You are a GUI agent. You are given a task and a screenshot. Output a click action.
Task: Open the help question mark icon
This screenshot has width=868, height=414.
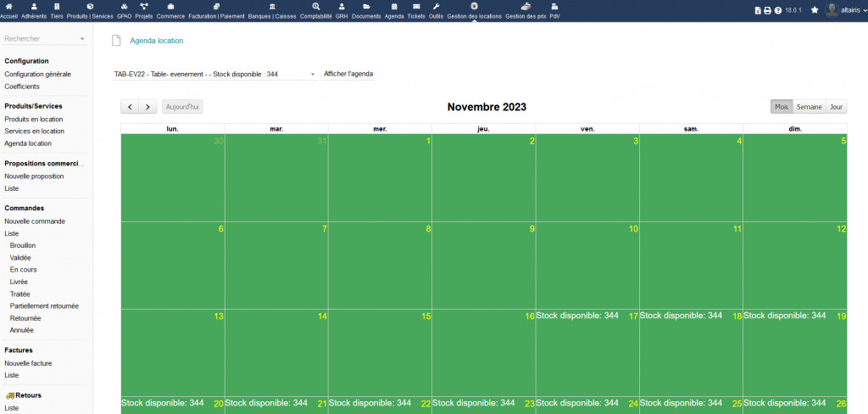[x=778, y=10]
